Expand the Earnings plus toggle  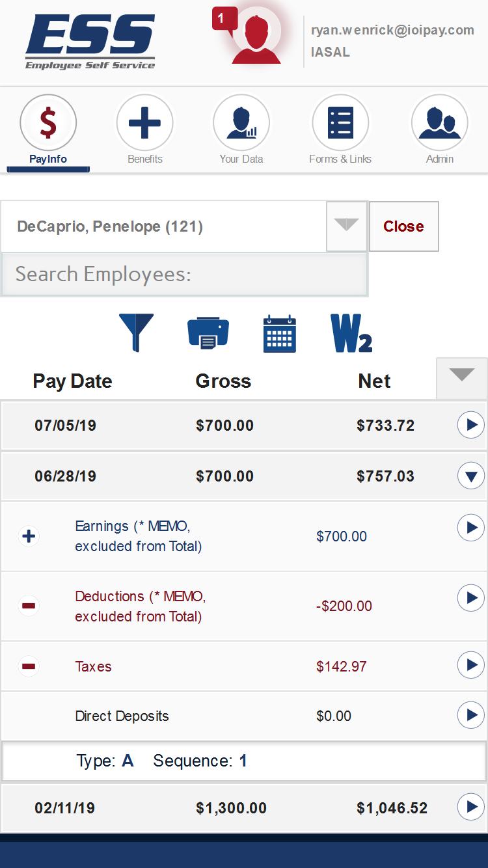(x=29, y=536)
